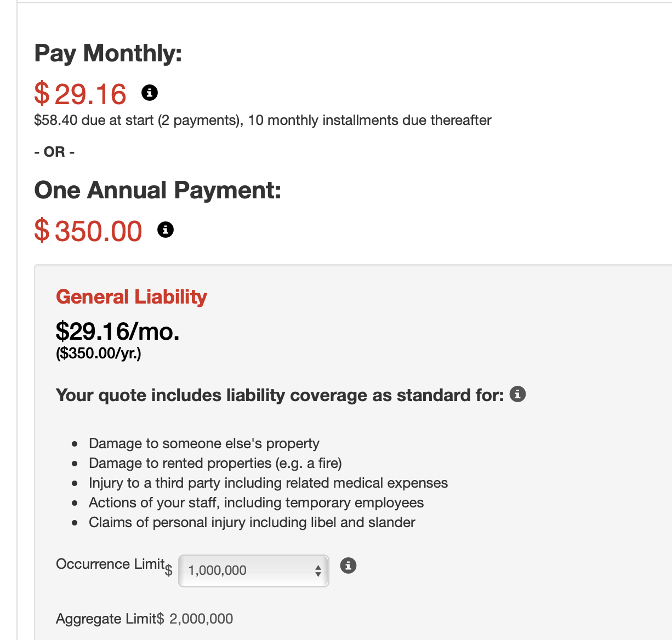
Task: Click the $58.40 due at start note
Action: (x=262, y=121)
